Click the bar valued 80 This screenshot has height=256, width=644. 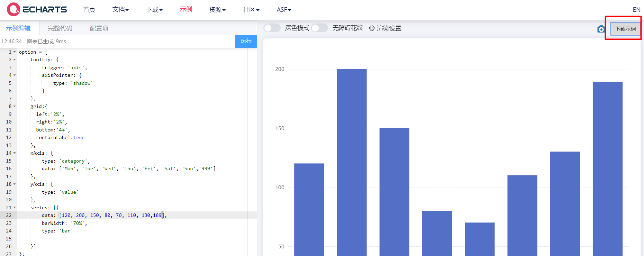point(437,233)
